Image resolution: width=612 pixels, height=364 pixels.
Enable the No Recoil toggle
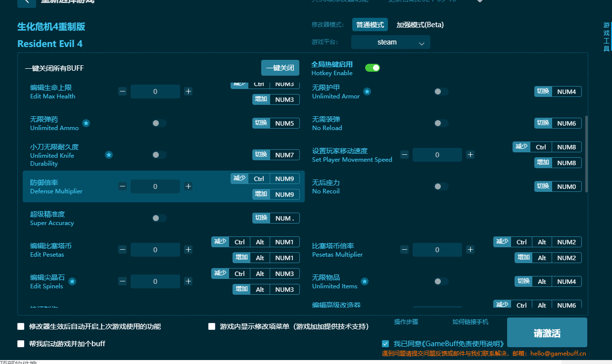(x=441, y=186)
